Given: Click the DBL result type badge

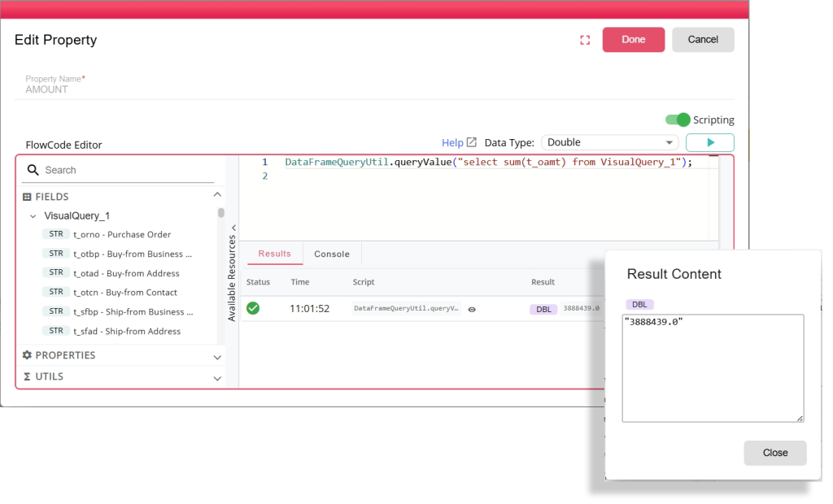Looking at the screenshot, I should click(543, 309).
